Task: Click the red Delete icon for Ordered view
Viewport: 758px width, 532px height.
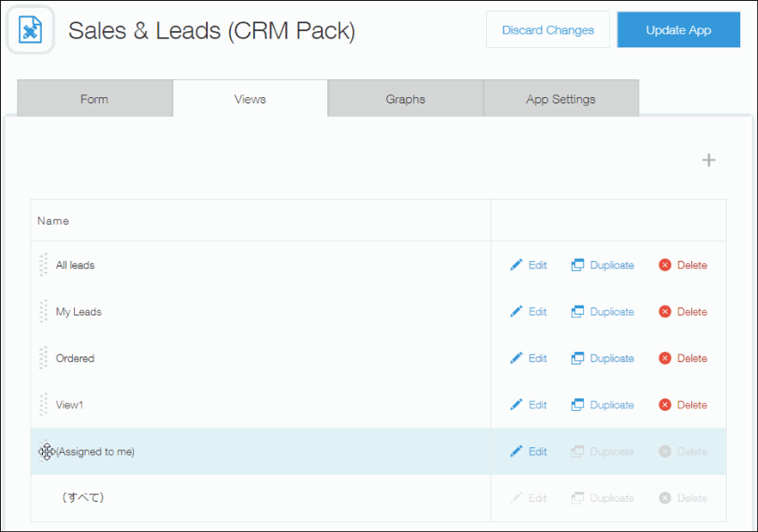Action: tap(664, 357)
